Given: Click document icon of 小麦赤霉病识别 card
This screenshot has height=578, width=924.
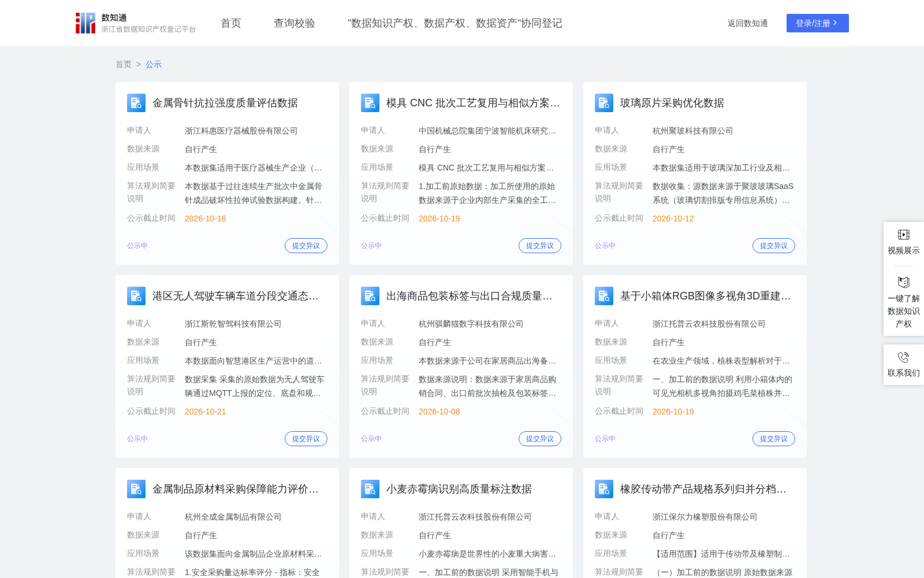Looking at the screenshot, I should coord(370,489).
